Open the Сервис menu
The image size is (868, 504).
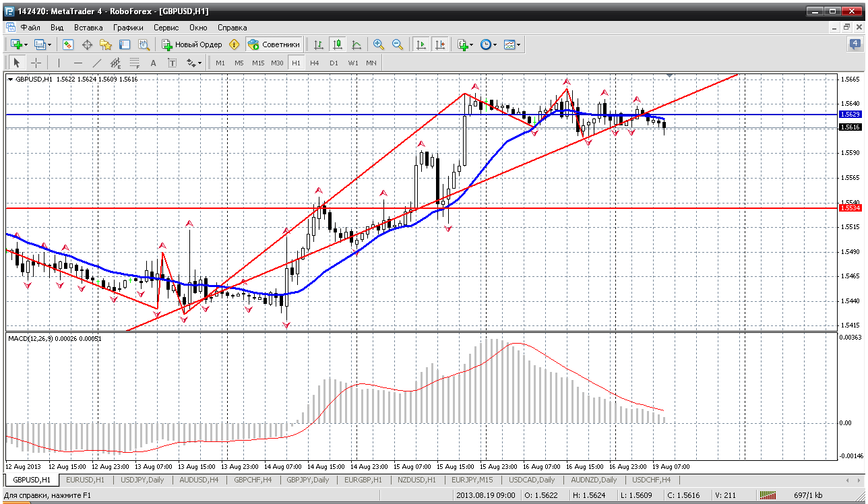pos(166,28)
